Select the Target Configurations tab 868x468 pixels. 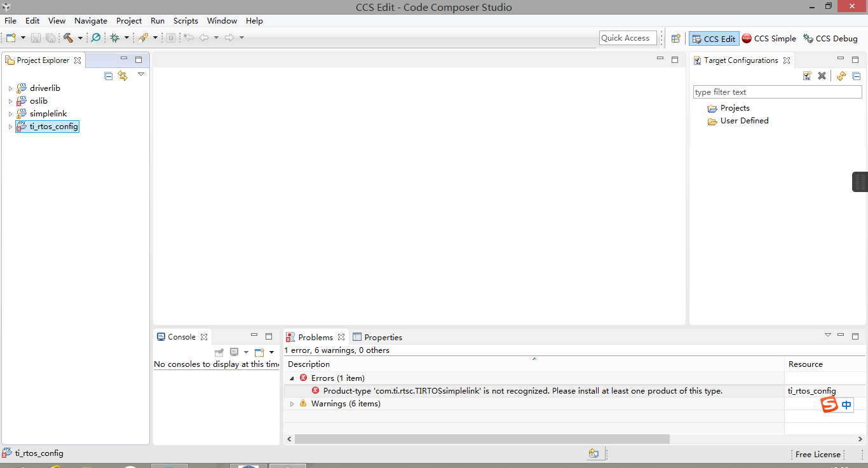coord(741,60)
